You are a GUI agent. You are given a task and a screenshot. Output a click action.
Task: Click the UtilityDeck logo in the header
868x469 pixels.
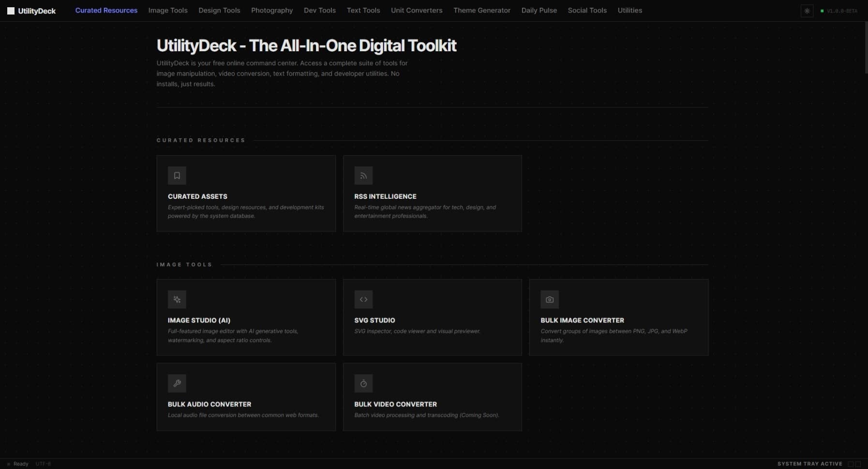[x=31, y=10]
